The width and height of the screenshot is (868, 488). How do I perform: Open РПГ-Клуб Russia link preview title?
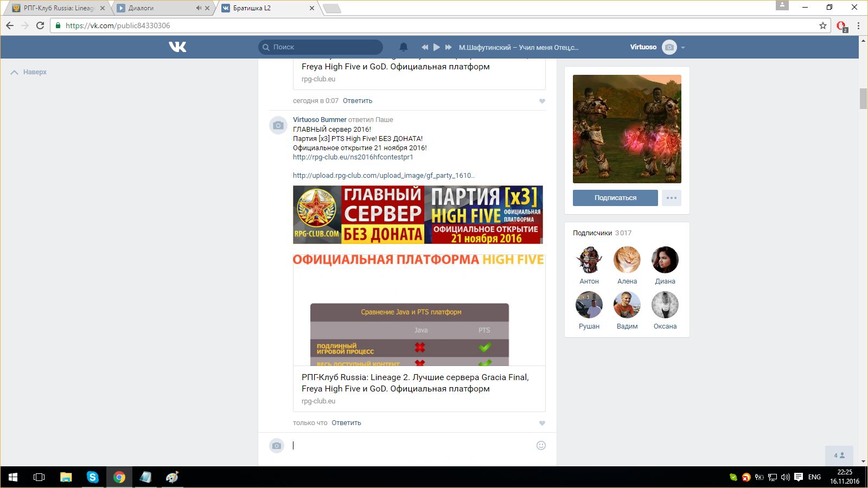pos(415,383)
